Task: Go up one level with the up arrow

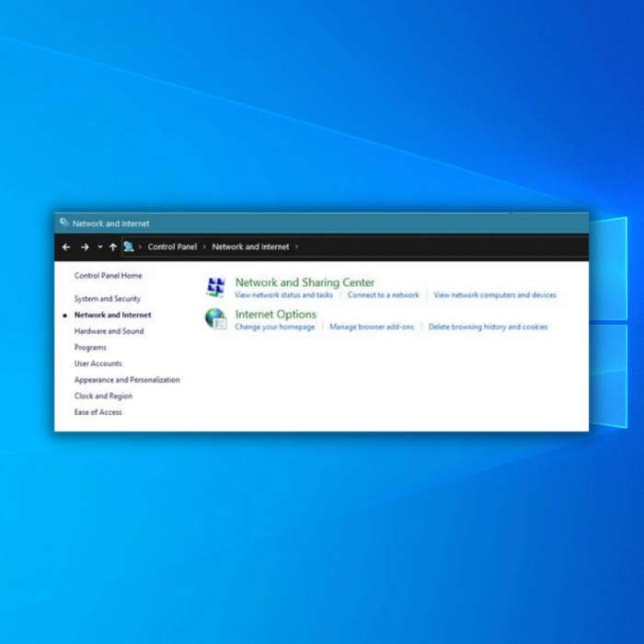Action: pyautogui.click(x=113, y=247)
